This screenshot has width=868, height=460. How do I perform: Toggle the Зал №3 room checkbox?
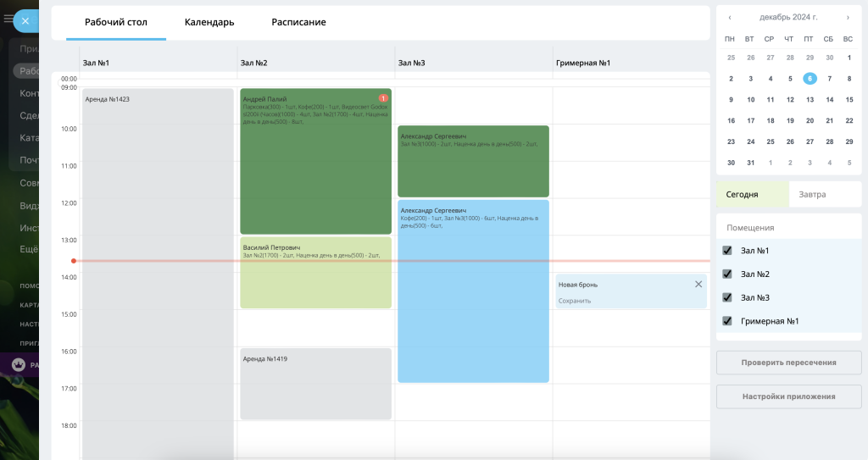726,297
